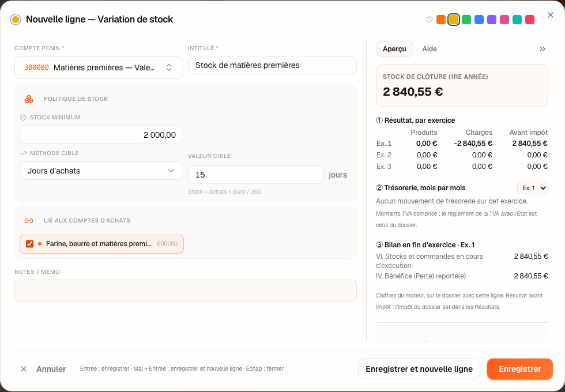This screenshot has width=565, height=392.
Task: Select the teal color swatch
Action: point(517,20)
